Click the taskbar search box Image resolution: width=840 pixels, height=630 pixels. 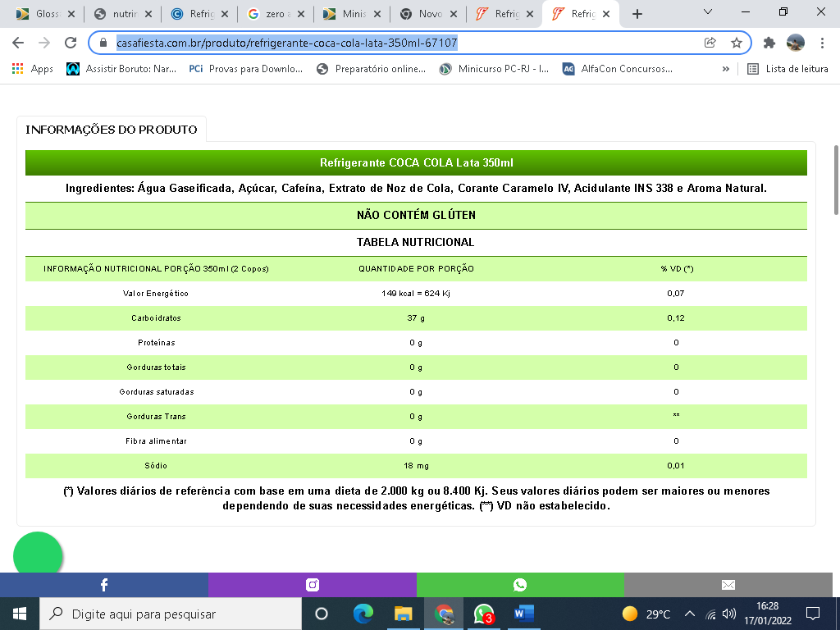coord(171,614)
